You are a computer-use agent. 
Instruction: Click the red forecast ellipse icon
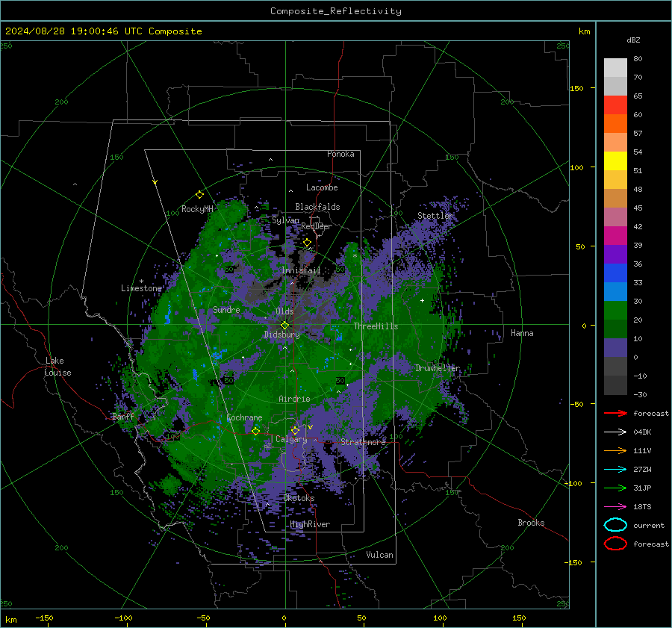click(615, 544)
